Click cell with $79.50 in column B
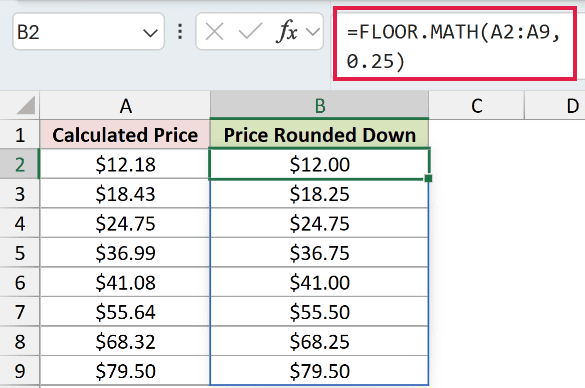This screenshot has width=585, height=388. pos(320,371)
